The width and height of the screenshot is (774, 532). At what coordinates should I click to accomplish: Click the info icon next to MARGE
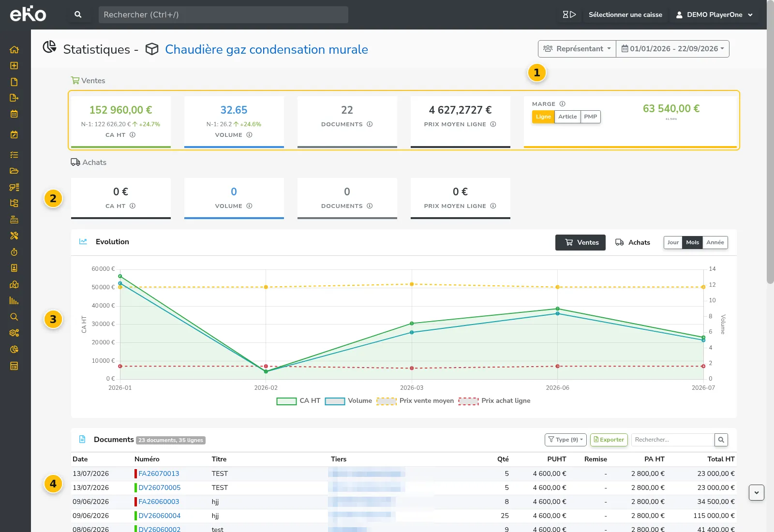point(563,104)
